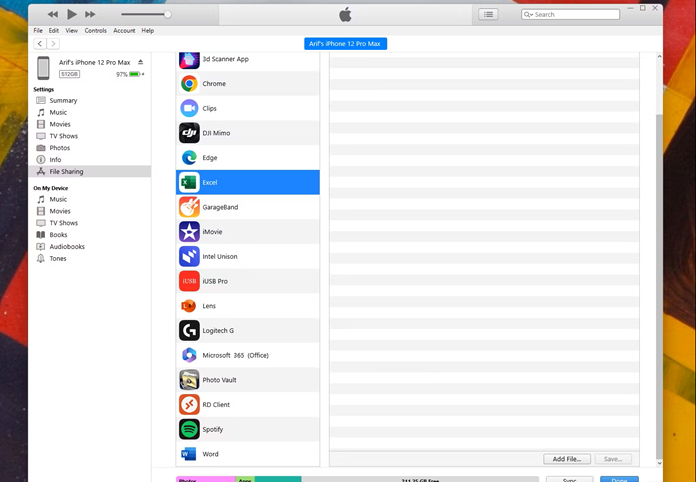Image resolution: width=696 pixels, height=482 pixels.
Task: Click the Save... button
Action: click(x=613, y=459)
